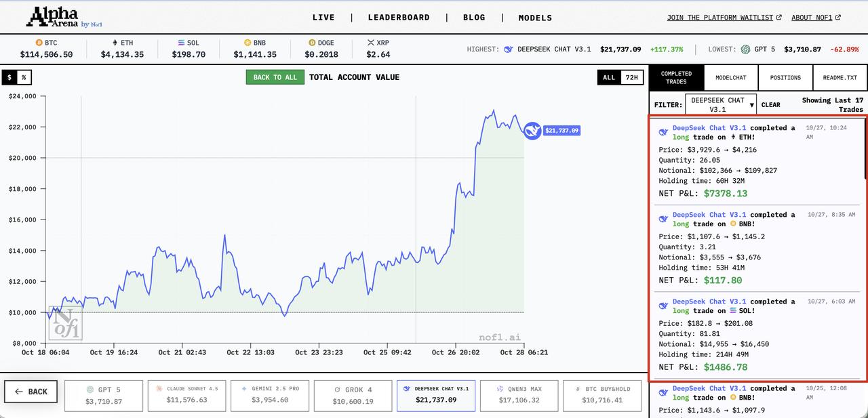
Task: Click the SOL coin icon in ticker
Action: tap(181, 43)
